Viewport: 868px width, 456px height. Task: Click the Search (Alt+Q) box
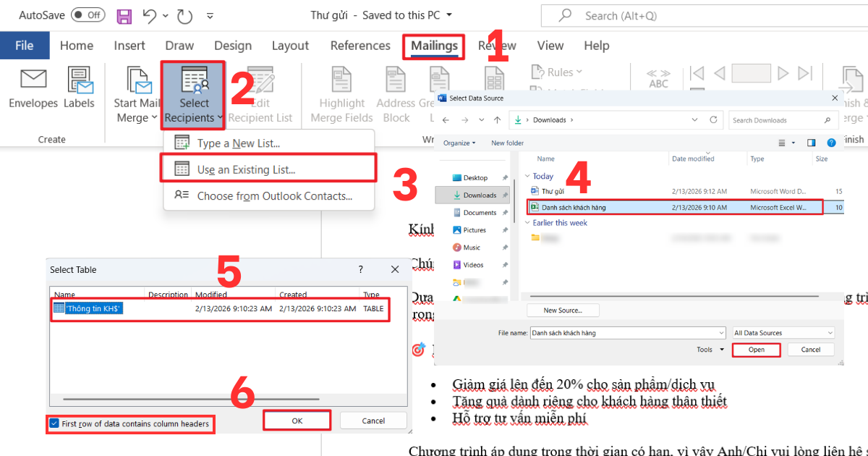click(x=705, y=15)
